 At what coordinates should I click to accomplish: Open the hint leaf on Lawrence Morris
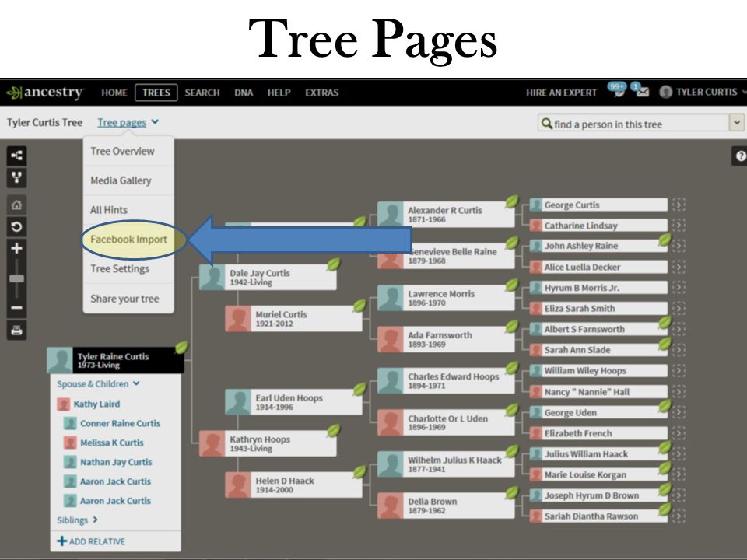512,285
